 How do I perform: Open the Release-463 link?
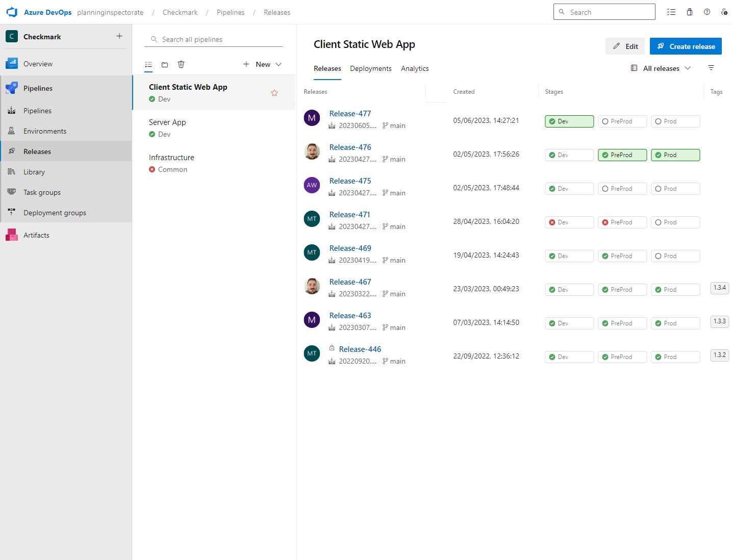coord(350,316)
